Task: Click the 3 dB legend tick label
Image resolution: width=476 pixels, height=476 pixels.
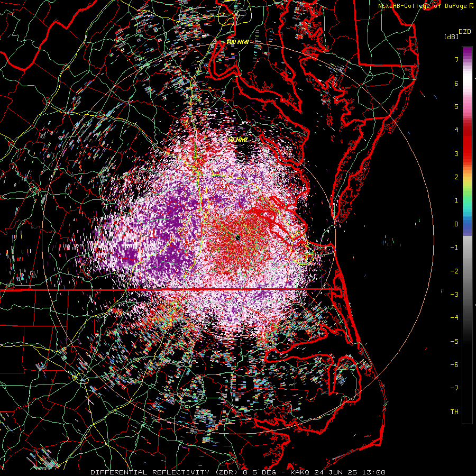Action: point(456,153)
